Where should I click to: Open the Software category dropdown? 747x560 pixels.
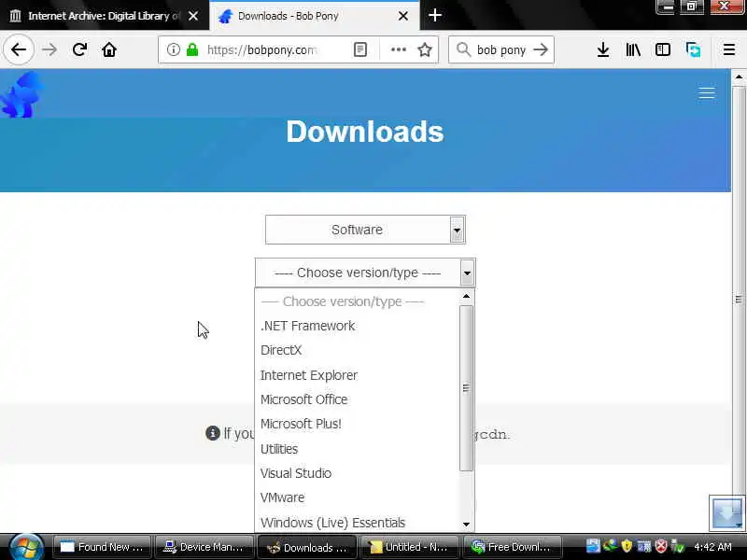pyautogui.click(x=365, y=230)
